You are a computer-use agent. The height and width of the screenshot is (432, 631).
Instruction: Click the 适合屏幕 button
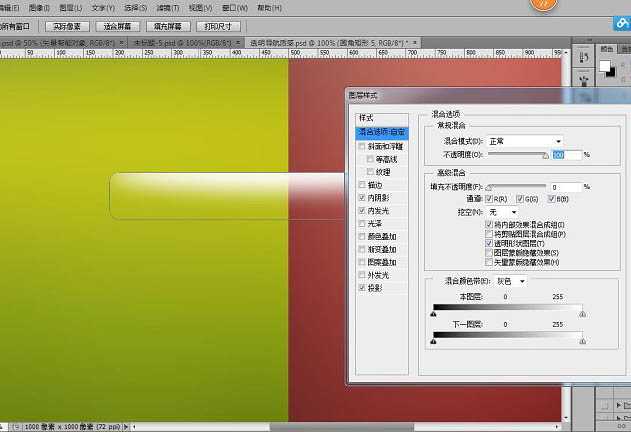(x=119, y=25)
